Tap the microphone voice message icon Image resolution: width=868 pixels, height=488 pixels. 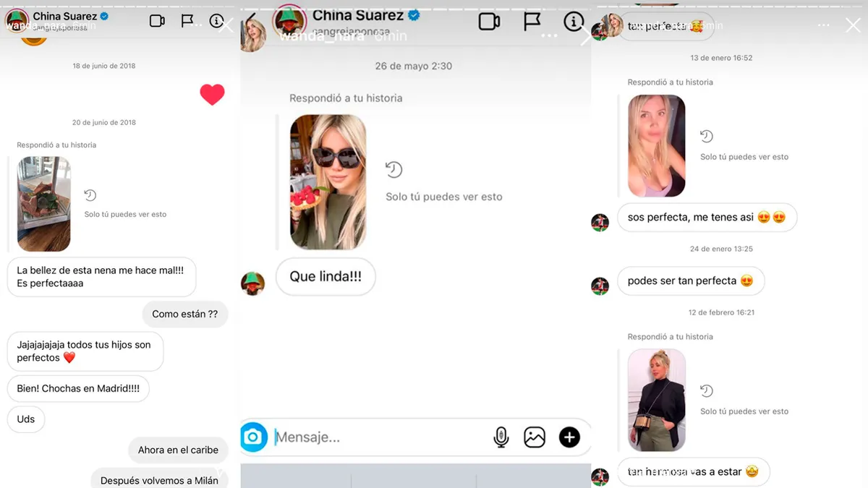click(x=501, y=437)
